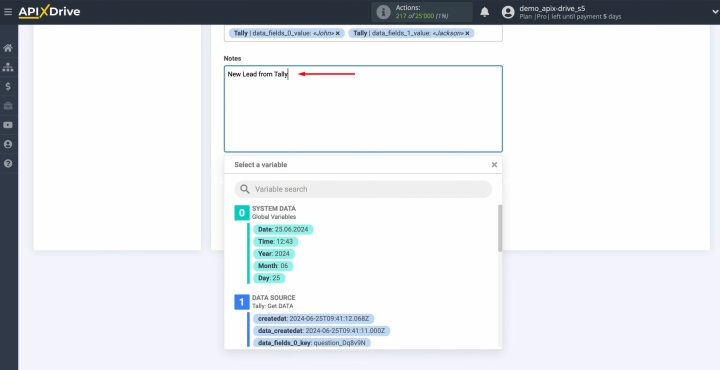Viewport: 720px width, 370px height.
Task: Open the hamburger menu icon
Action: click(x=8, y=12)
